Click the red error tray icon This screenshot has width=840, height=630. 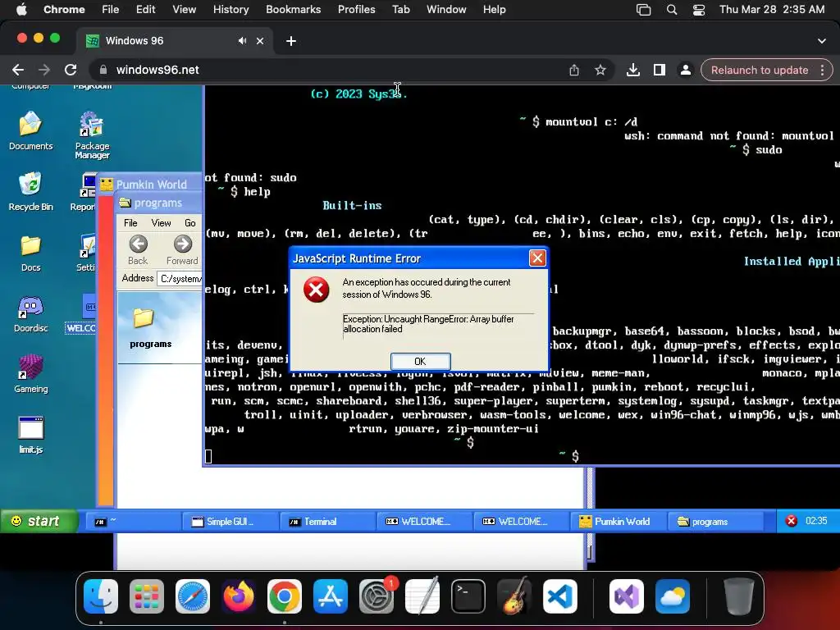(x=792, y=521)
